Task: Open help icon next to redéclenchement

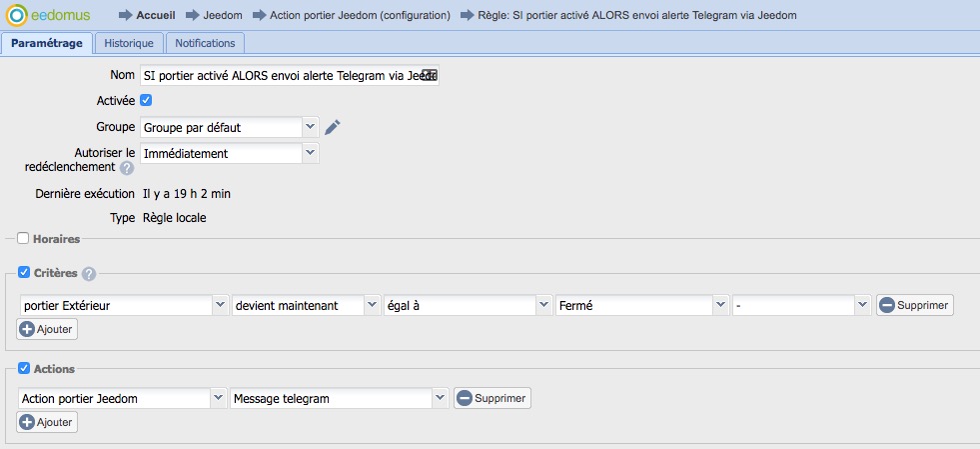Action: [x=127, y=167]
